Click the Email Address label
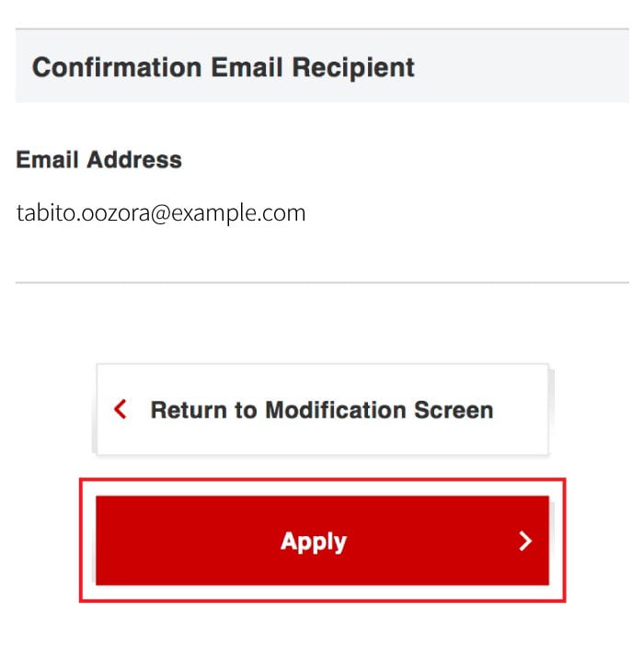 pyautogui.click(x=99, y=160)
